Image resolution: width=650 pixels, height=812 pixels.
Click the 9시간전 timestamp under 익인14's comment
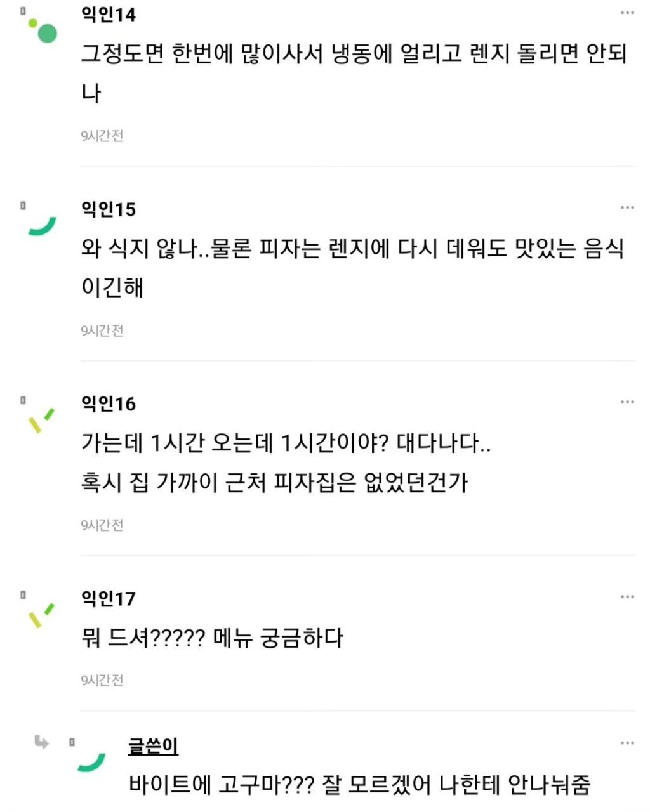point(102,136)
